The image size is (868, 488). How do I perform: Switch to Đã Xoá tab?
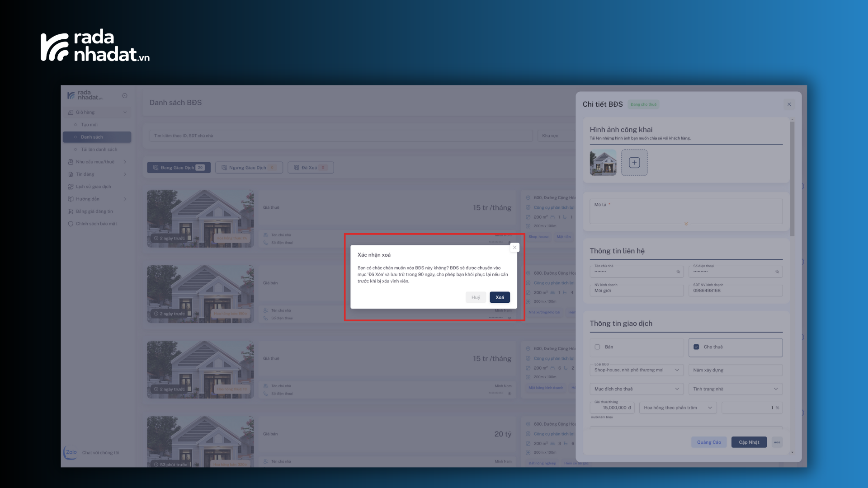click(x=311, y=168)
